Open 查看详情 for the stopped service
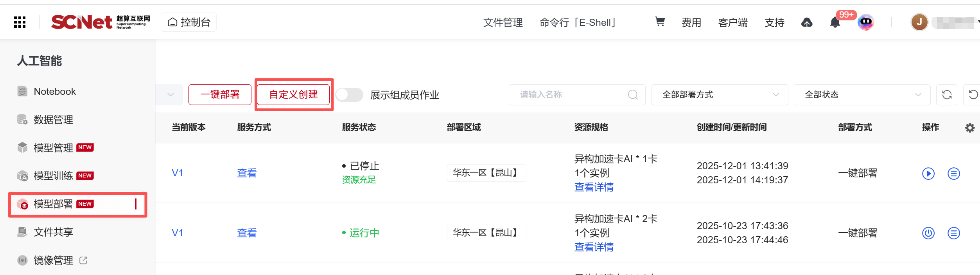Viewport: 980px width, 275px height. click(594, 187)
